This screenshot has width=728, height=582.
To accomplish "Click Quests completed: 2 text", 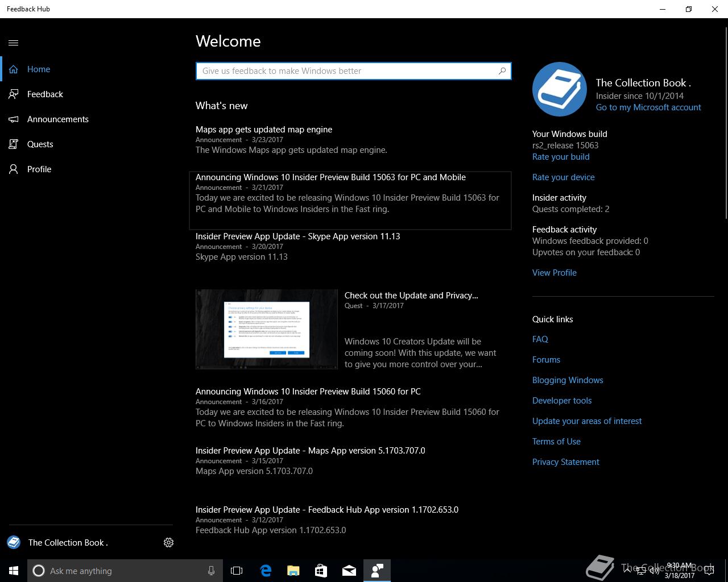I will click(571, 209).
